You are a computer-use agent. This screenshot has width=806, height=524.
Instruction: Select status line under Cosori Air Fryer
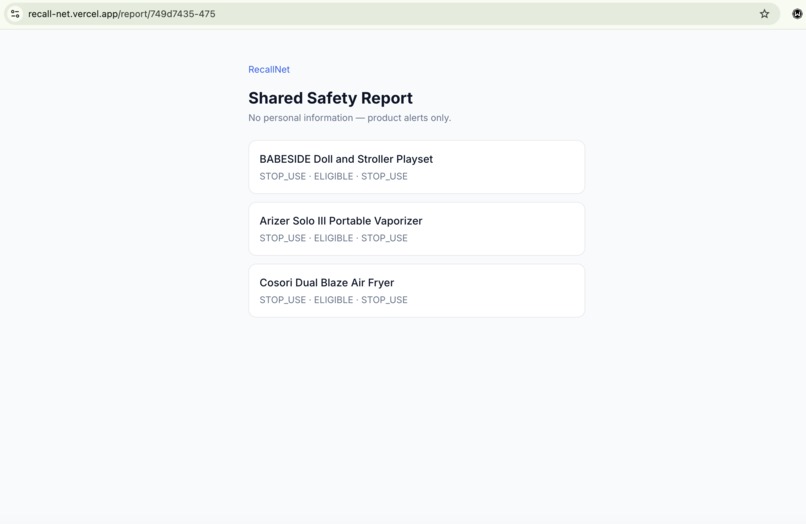click(333, 300)
